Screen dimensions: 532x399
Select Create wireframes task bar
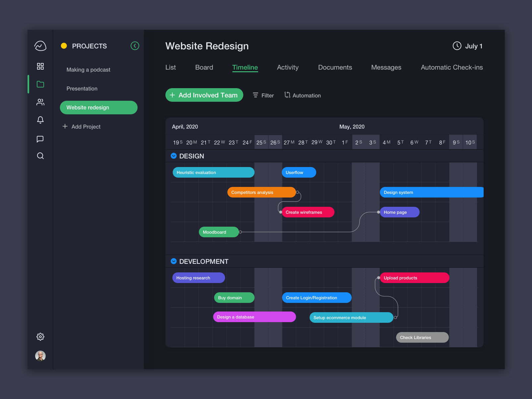coord(308,212)
